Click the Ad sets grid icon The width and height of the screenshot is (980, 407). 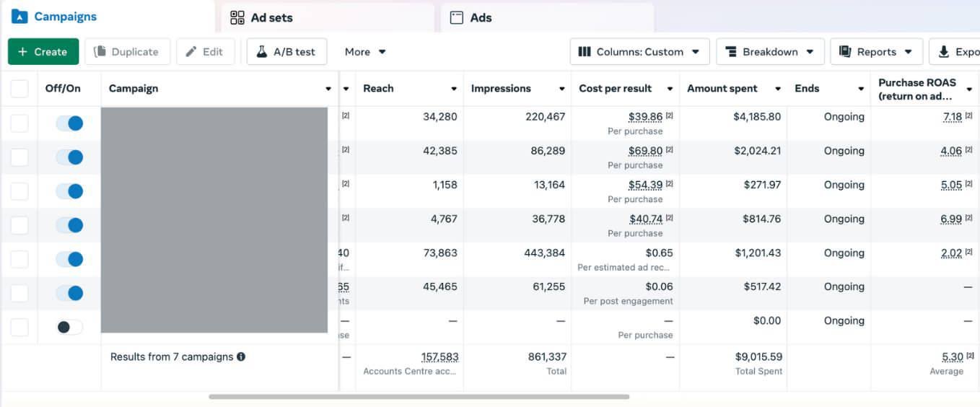coord(237,18)
